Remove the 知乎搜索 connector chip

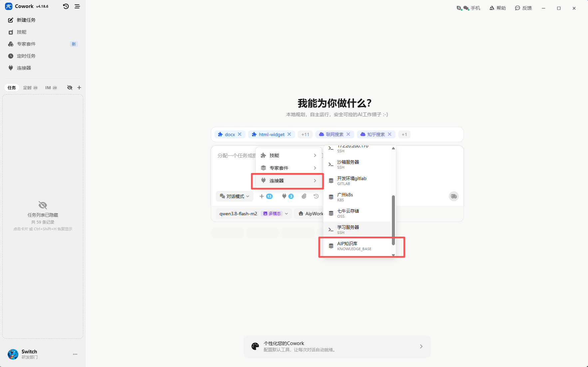point(390,134)
